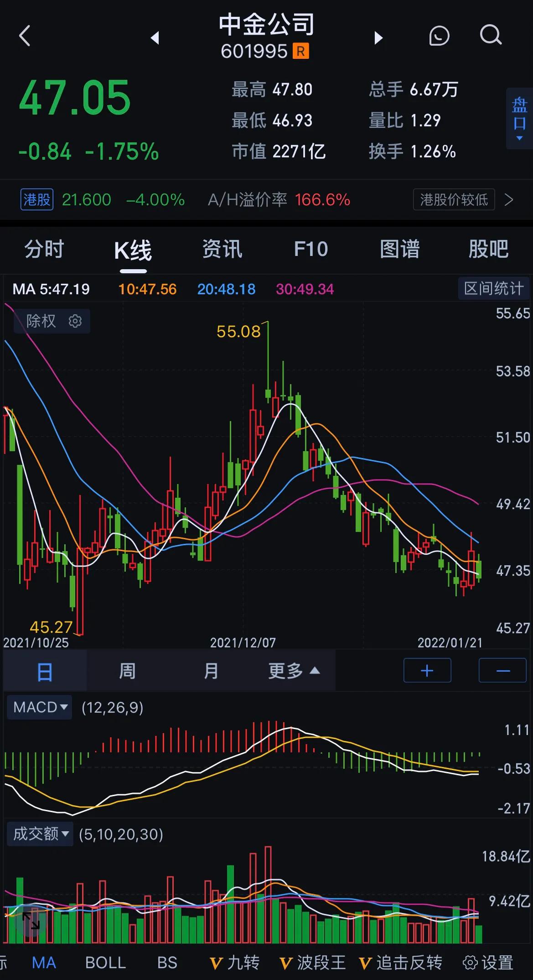Tap the 港股价较低 button

pyautogui.click(x=454, y=199)
